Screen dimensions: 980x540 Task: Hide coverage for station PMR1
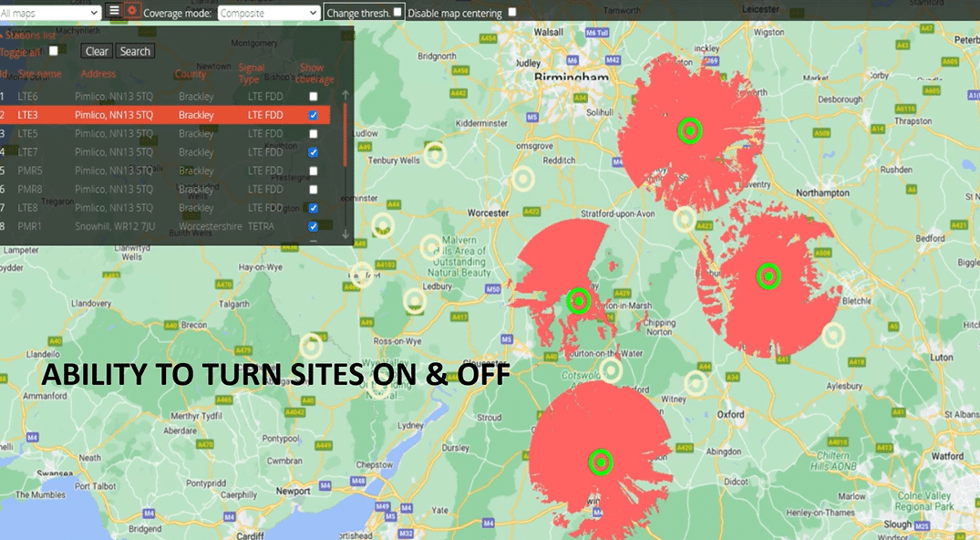pyautogui.click(x=313, y=226)
